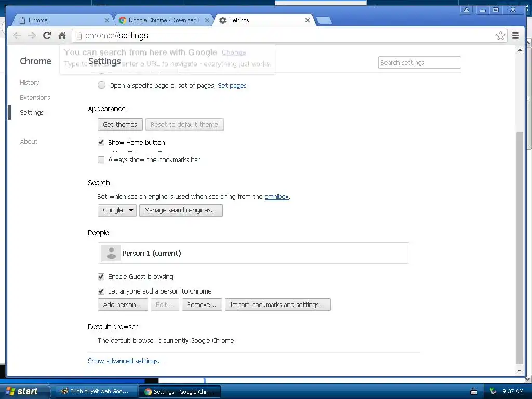Toggle Show Home button checkbox
Screen dimensions: 532x399
tap(101, 142)
